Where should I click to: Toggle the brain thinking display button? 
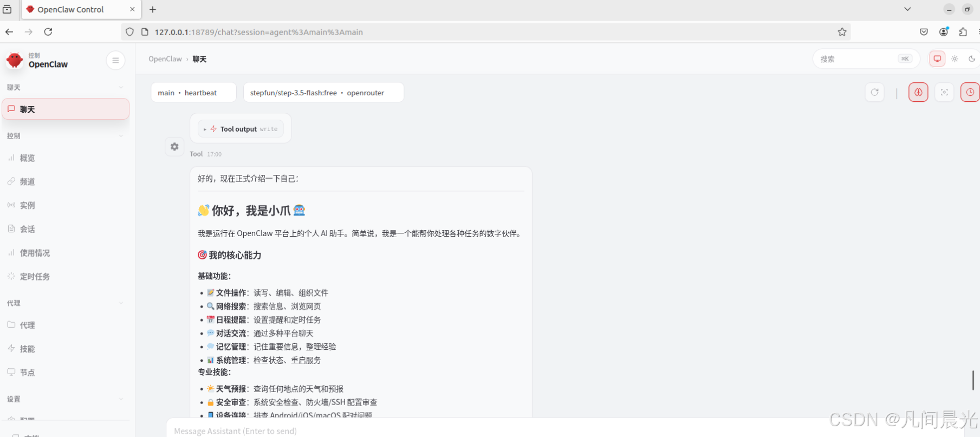pyautogui.click(x=918, y=92)
